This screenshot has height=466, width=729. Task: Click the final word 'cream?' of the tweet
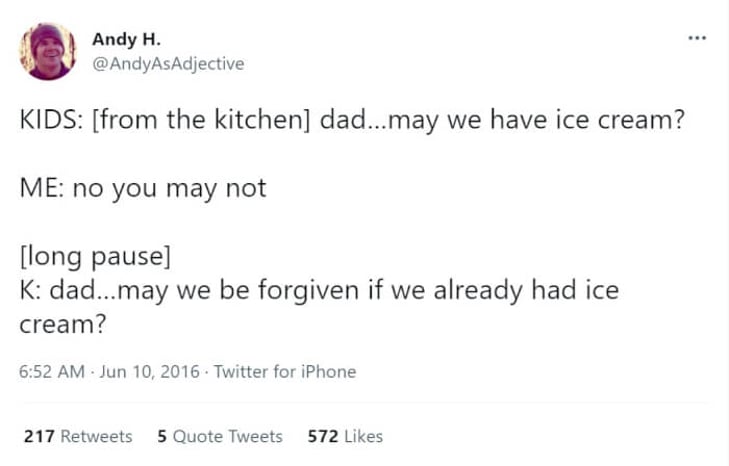point(63,324)
